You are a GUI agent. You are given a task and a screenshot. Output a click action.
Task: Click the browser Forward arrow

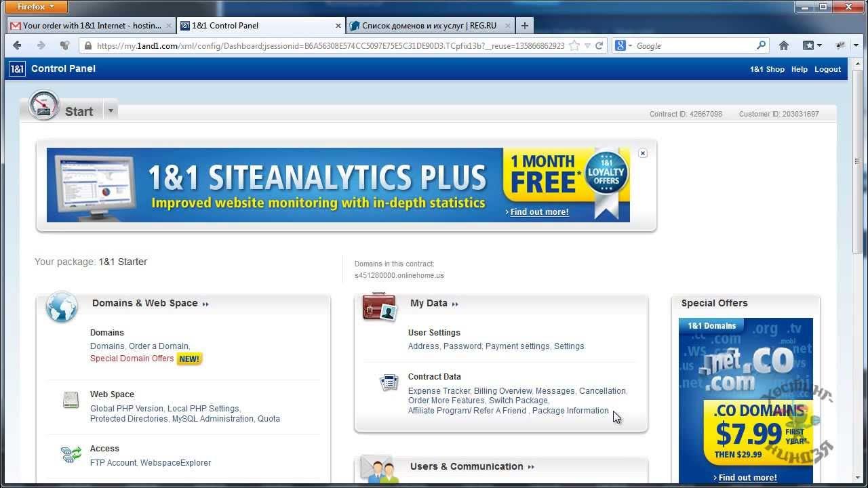click(41, 45)
